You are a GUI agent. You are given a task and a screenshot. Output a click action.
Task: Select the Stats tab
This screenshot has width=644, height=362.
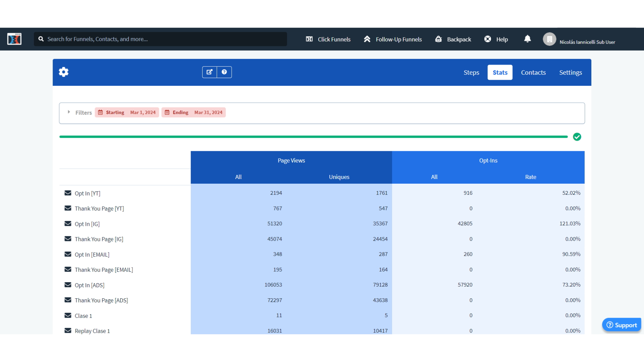click(x=500, y=72)
